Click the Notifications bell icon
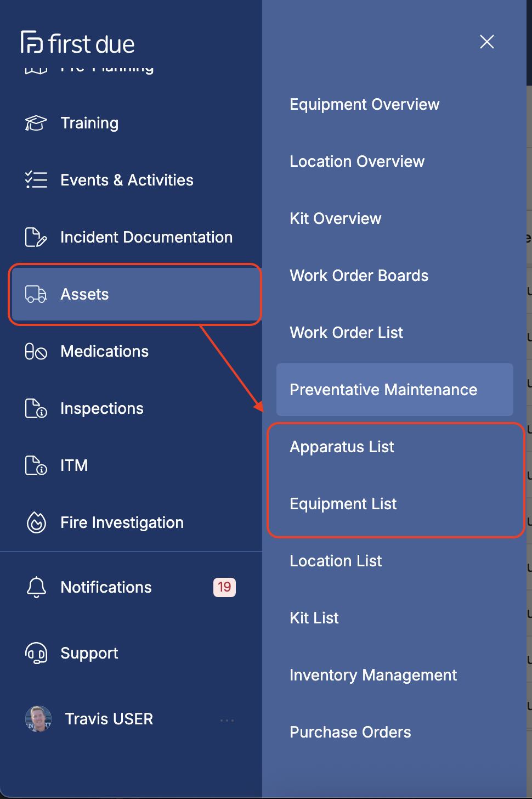 pyautogui.click(x=36, y=587)
